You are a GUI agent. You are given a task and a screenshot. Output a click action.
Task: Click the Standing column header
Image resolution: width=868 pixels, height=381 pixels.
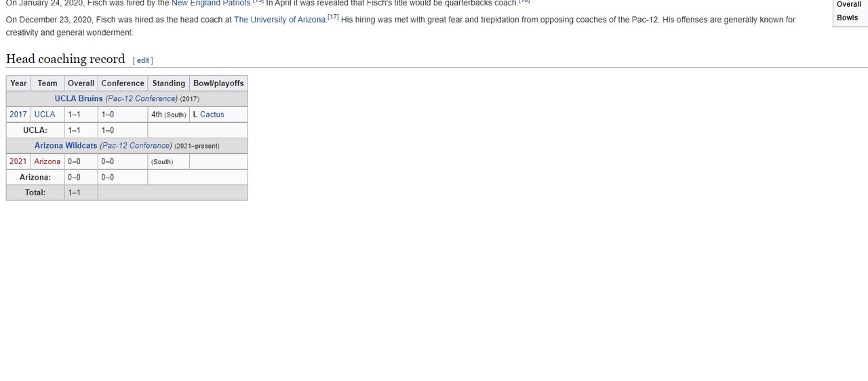[169, 83]
